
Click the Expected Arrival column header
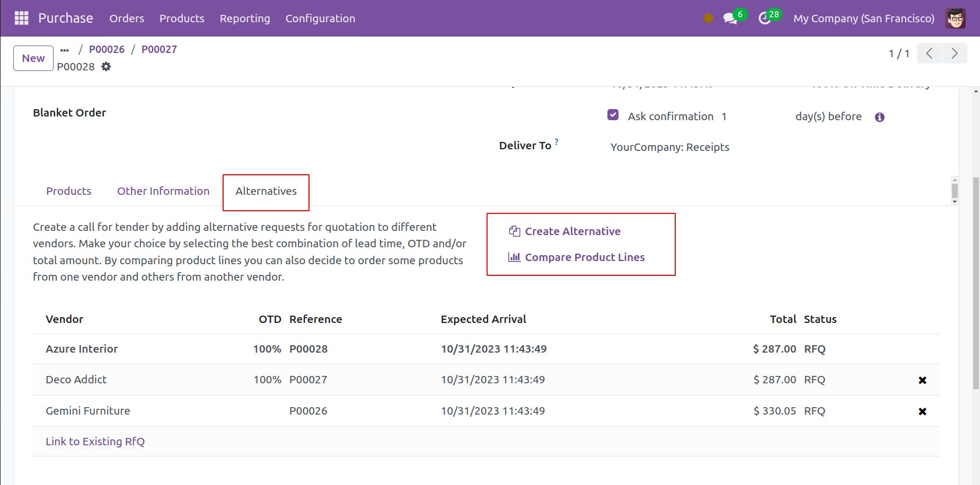coord(483,319)
